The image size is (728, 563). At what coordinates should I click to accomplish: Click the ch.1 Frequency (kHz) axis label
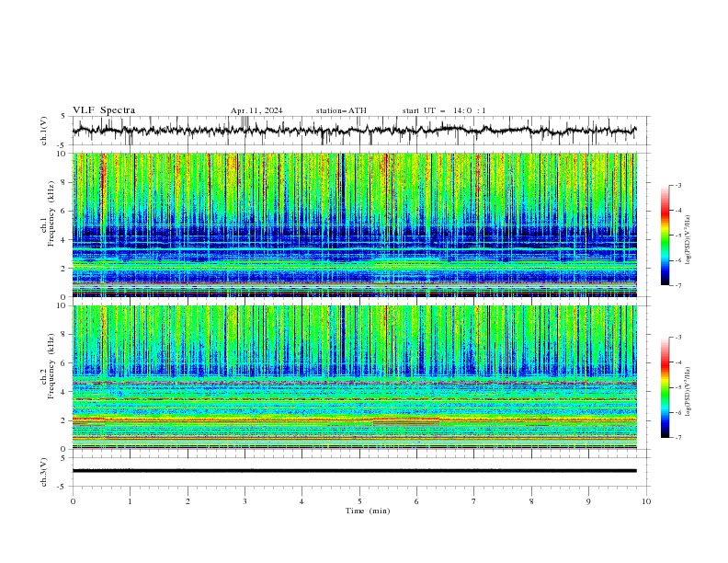[x=48, y=213]
